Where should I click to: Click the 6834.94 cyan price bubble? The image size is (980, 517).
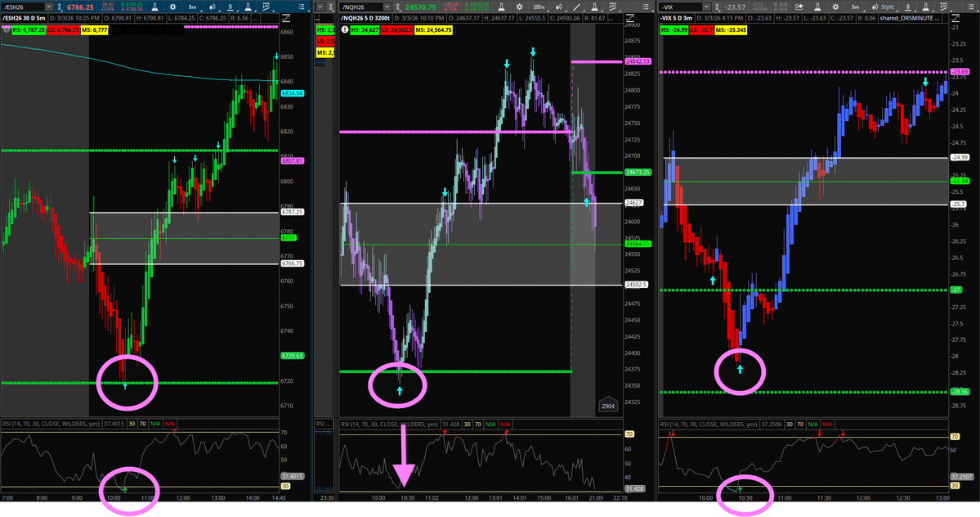292,93
